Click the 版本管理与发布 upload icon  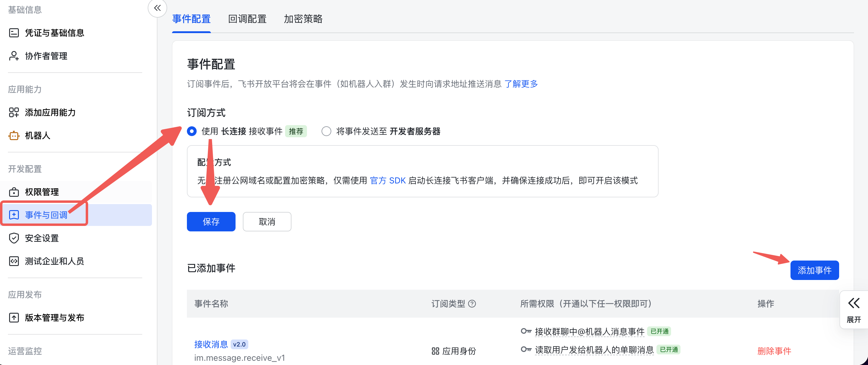(14, 318)
